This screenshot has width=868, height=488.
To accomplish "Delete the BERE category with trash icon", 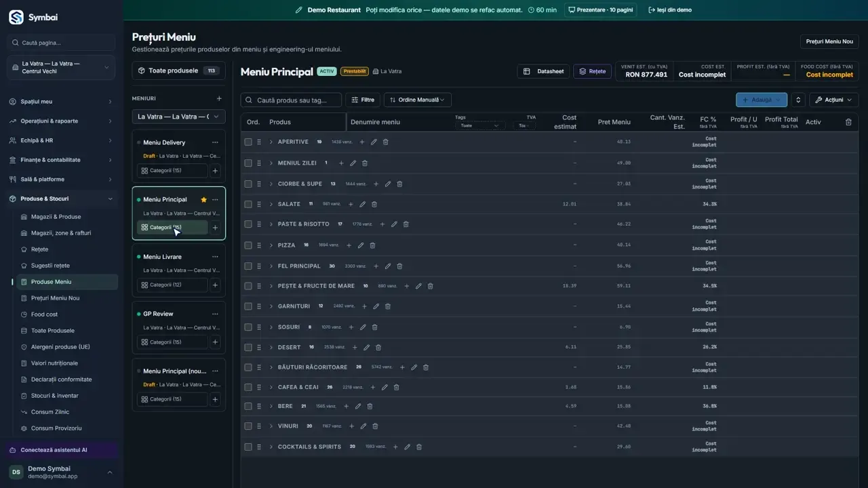I will [370, 407].
